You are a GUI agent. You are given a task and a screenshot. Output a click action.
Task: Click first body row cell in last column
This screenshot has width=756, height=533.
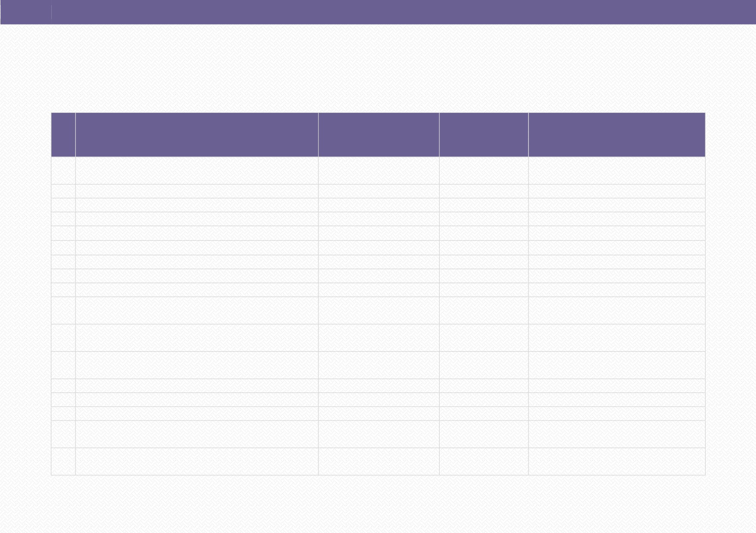617,171
